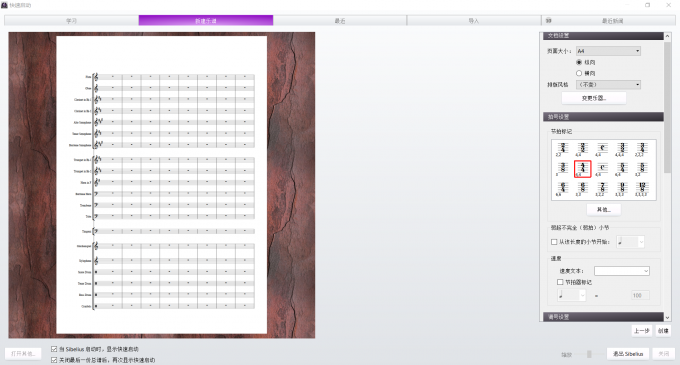Click 其他 for other time signatures
The image size is (680, 365).
604,209
